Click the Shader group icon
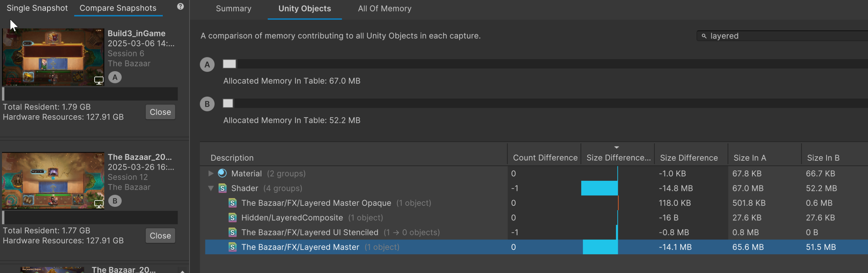The image size is (868, 273). pos(222,188)
